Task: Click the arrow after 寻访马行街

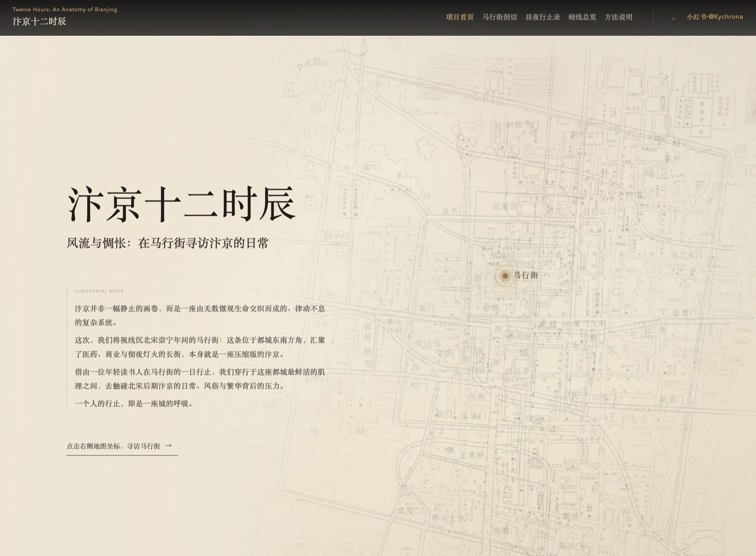Action: (x=169, y=445)
